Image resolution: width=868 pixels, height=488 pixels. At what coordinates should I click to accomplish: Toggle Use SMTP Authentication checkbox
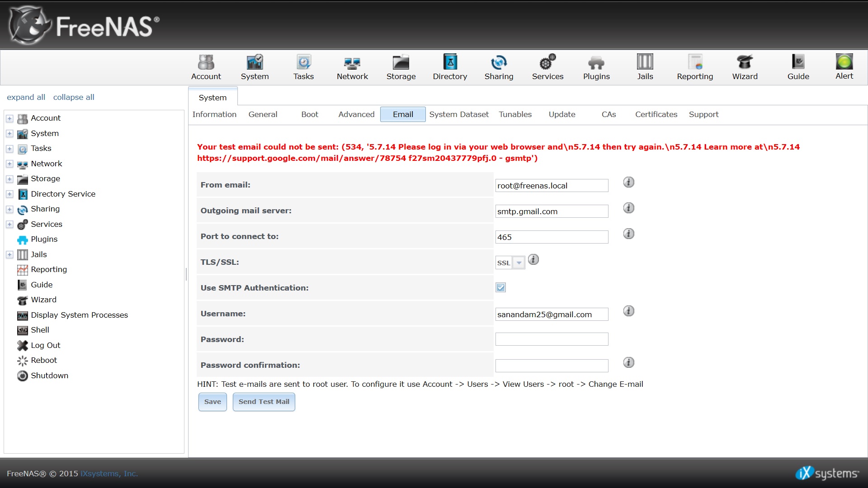coord(500,287)
